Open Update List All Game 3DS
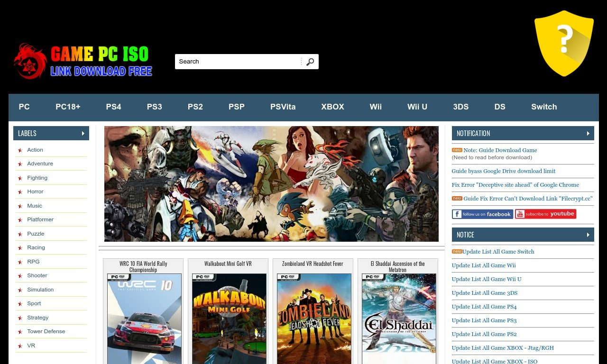The height and width of the screenshot is (364, 607). tap(485, 293)
